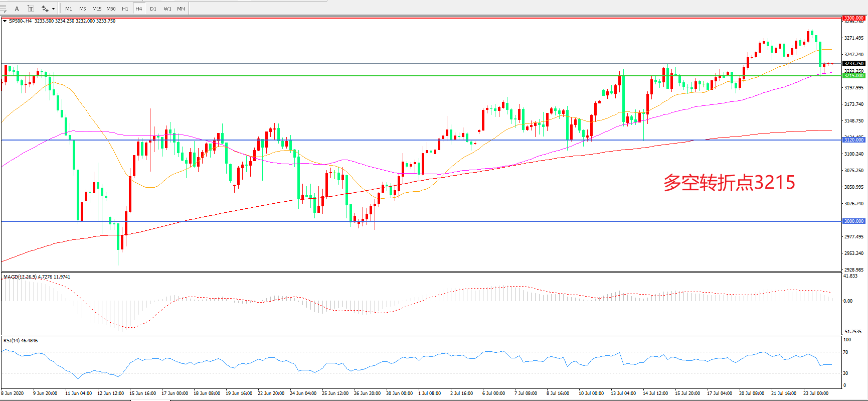868x401 pixels.
Task: Switch chart to M1 timeframe
Action: pos(69,9)
